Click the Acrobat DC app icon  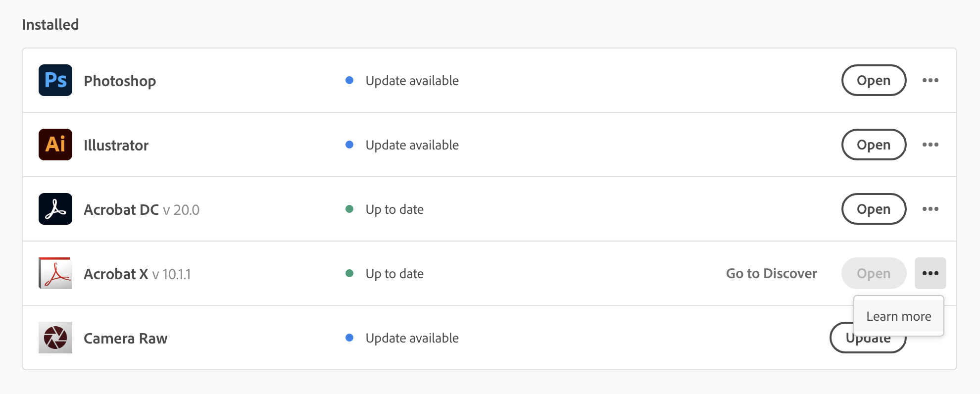[x=55, y=209]
